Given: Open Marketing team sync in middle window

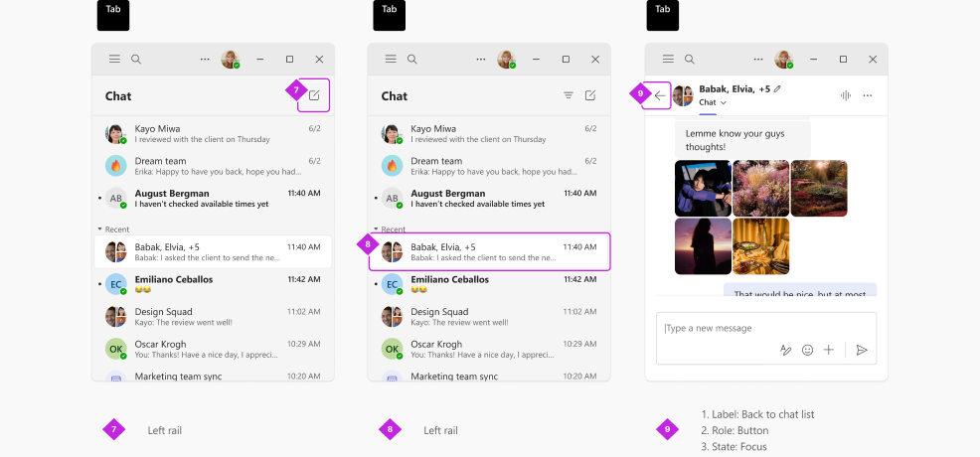Looking at the screenshot, I should (489, 376).
